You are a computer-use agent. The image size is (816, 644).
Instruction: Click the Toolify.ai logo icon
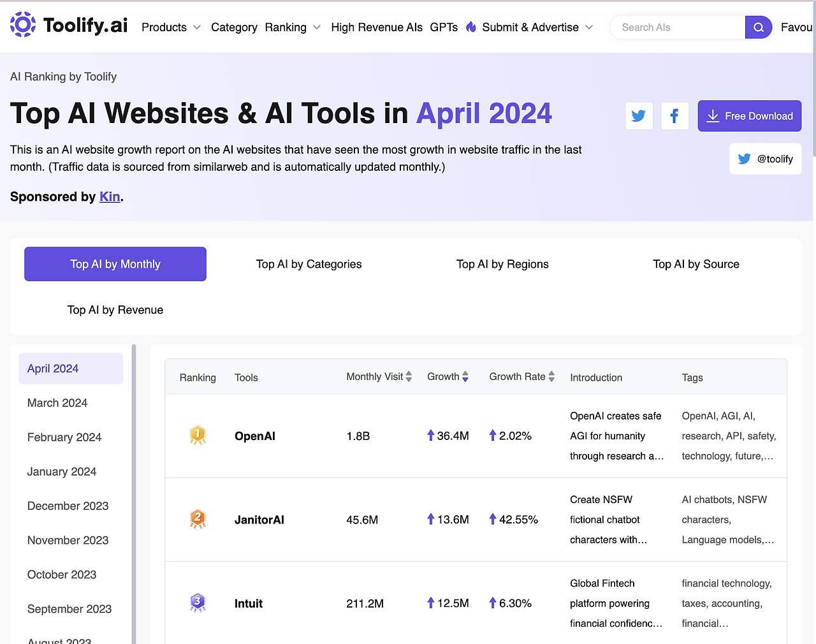coord(23,24)
